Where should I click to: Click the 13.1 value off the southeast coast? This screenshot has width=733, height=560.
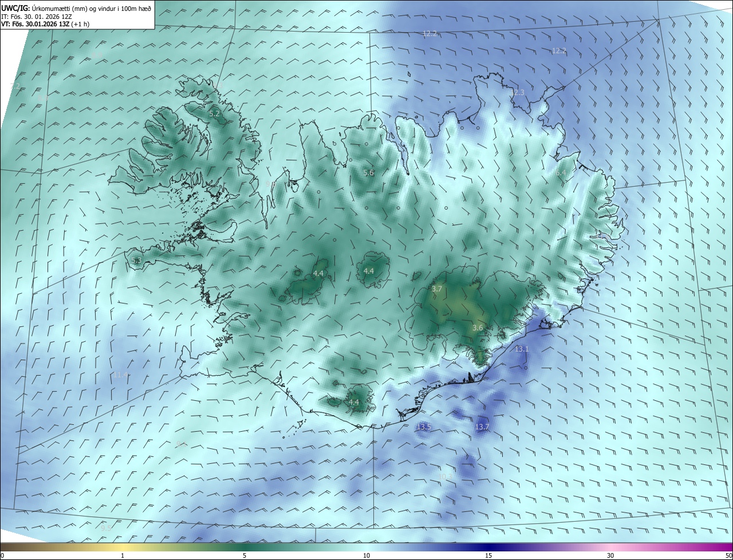pyautogui.click(x=522, y=349)
